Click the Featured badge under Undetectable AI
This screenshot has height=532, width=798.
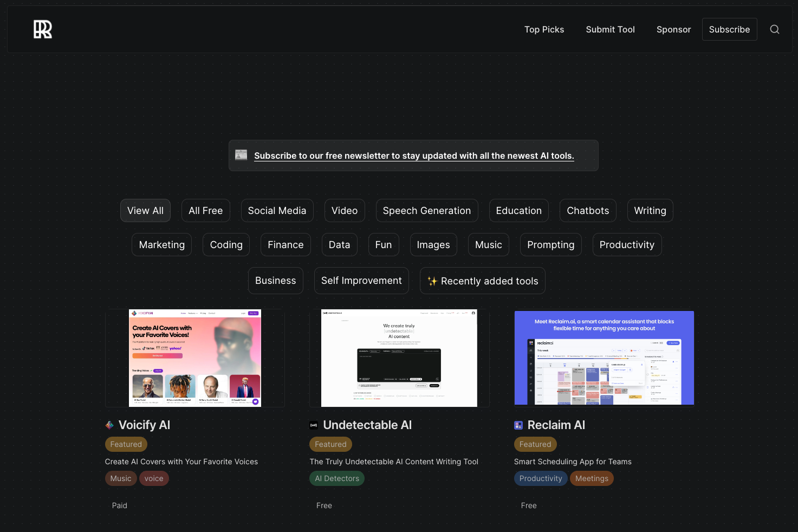tap(330, 444)
